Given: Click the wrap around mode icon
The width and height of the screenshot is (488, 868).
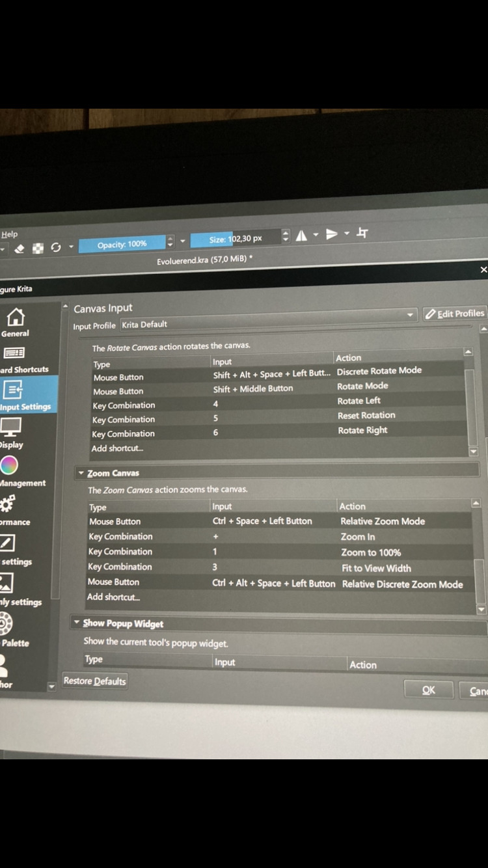Looking at the screenshot, I should 362,232.
